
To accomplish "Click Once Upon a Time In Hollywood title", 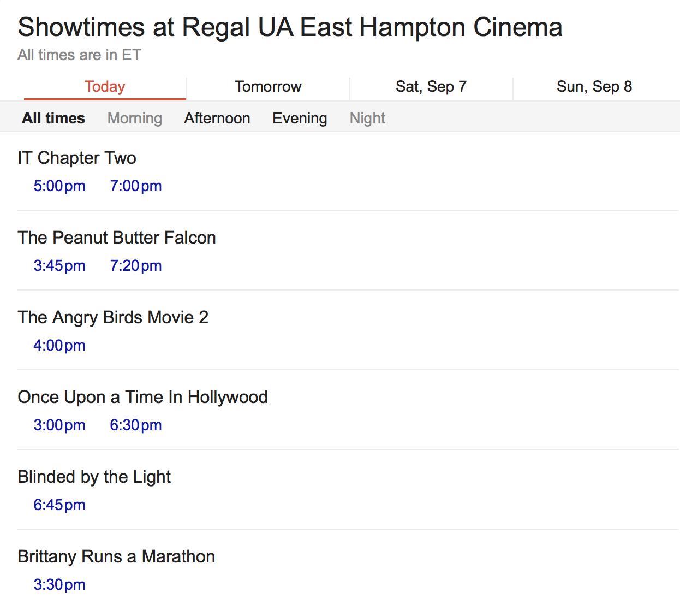I will point(142,398).
